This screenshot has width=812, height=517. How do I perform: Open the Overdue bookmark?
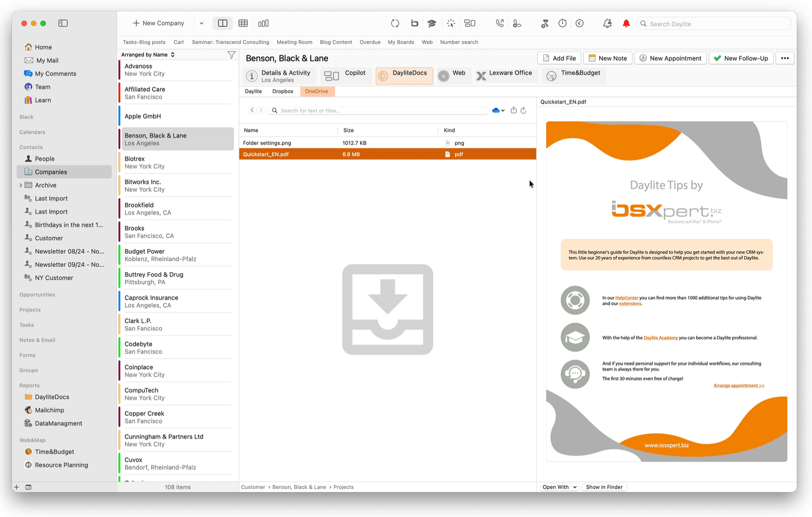click(370, 42)
